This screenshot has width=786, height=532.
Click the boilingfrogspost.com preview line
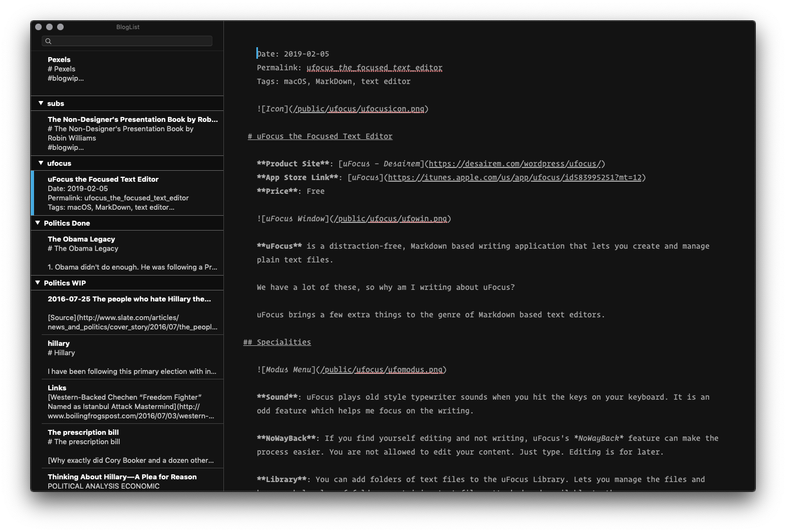click(131, 416)
